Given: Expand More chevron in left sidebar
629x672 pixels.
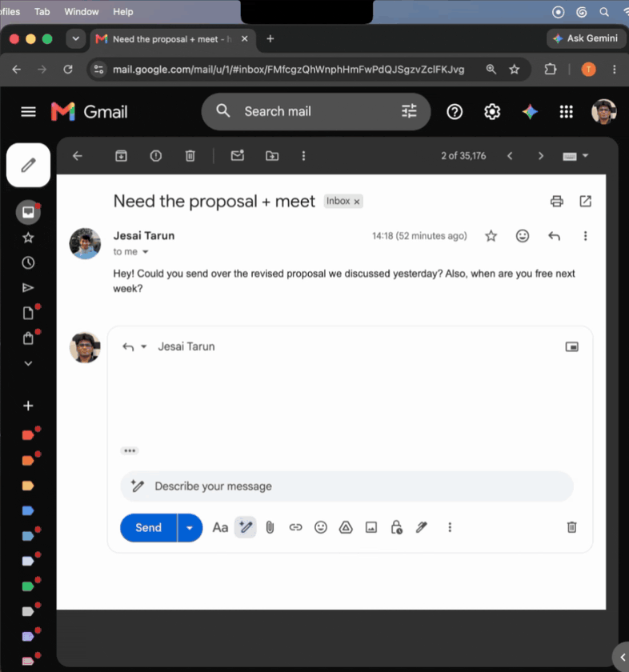Looking at the screenshot, I should pyautogui.click(x=28, y=363).
